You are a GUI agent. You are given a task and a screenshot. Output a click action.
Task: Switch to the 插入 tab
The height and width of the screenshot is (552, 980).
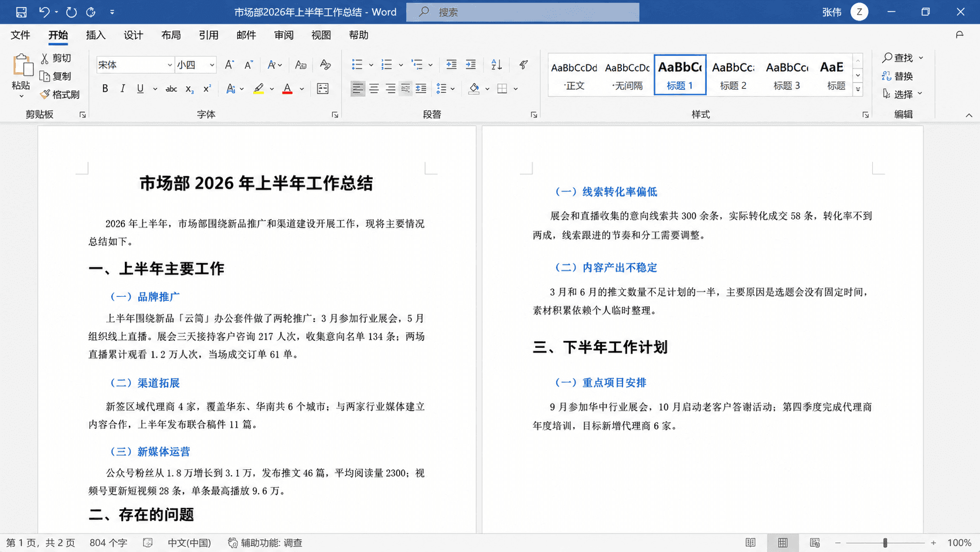click(96, 35)
